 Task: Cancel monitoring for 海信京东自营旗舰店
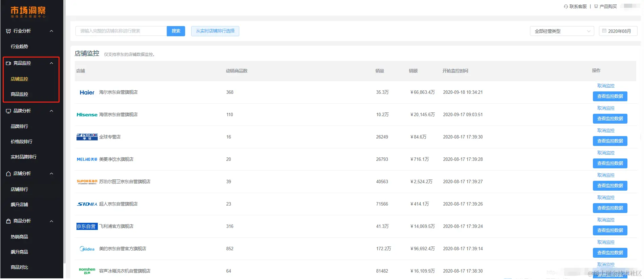pyautogui.click(x=606, y=108)
